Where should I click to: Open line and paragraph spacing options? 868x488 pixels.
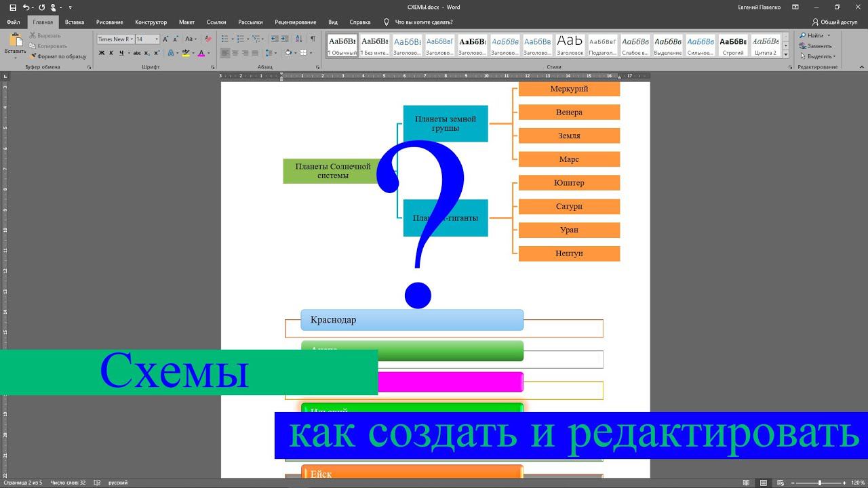pyautogui.click(x=271, y=53)
